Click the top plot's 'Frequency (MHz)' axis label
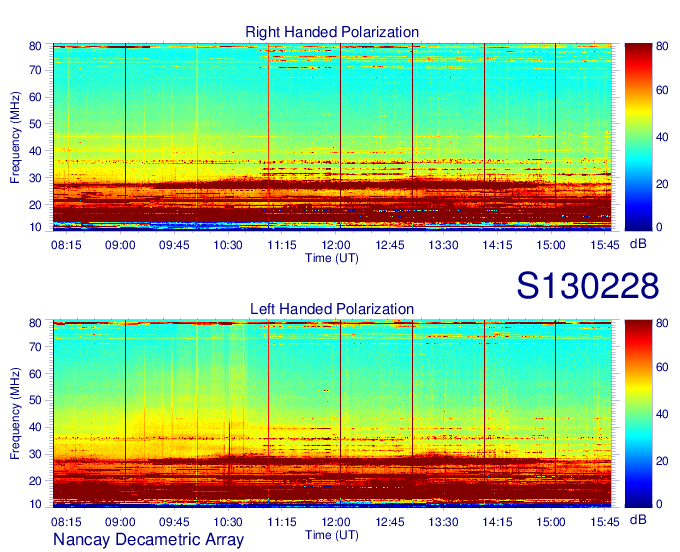This screenshot has width=680, height=552. (15, 137)
